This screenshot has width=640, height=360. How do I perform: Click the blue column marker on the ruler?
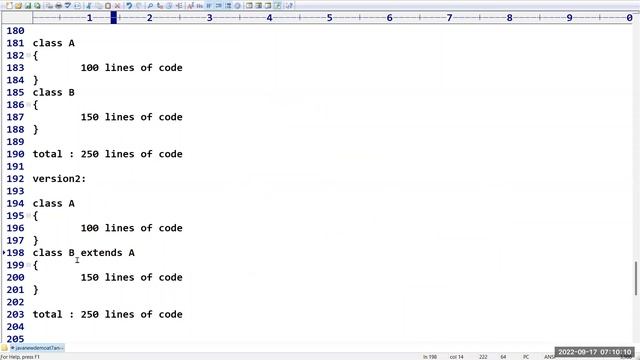114,18
